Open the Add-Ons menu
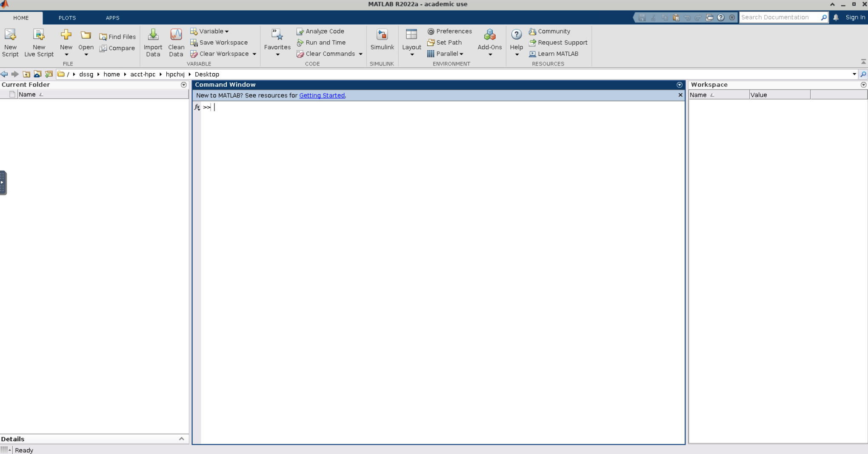Screen dimensions: 868x454 point(490,43)
